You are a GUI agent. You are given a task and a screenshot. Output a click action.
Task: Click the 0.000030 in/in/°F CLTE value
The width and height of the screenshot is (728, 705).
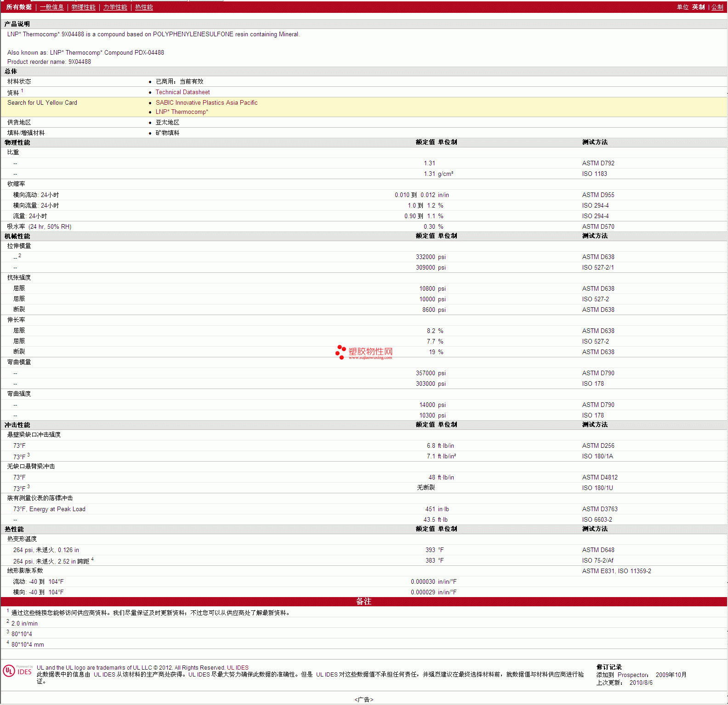click(433, 581)
